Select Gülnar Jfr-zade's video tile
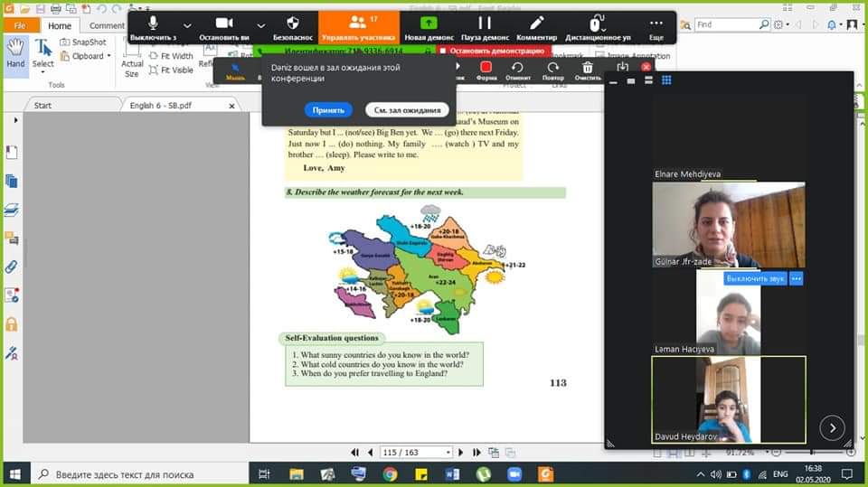The width and height of the screenshot is (868, 487). [x=729, y=225]
